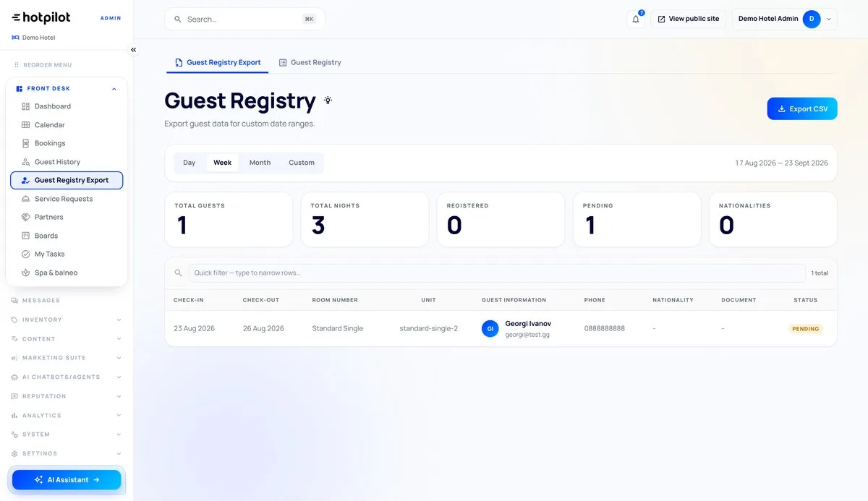Screen dimensions: 868x501
Task: Open notifications bell
Action: pyautogui.click(x=636, y=20)
